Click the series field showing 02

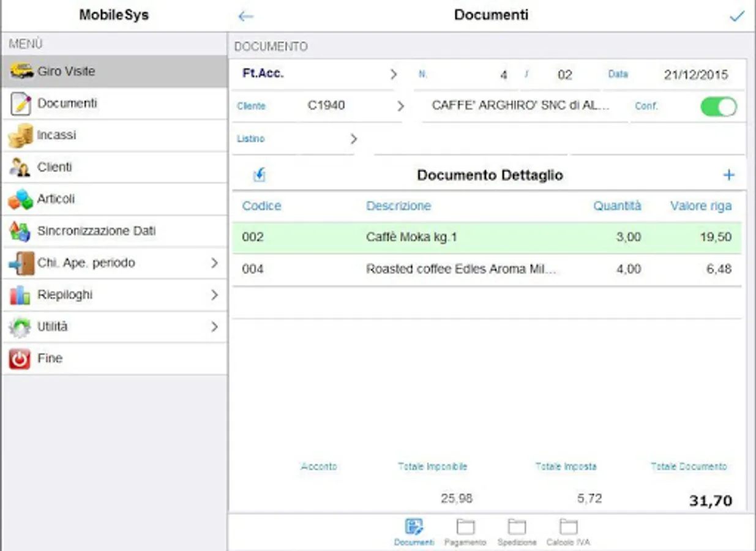pos(564,75)
